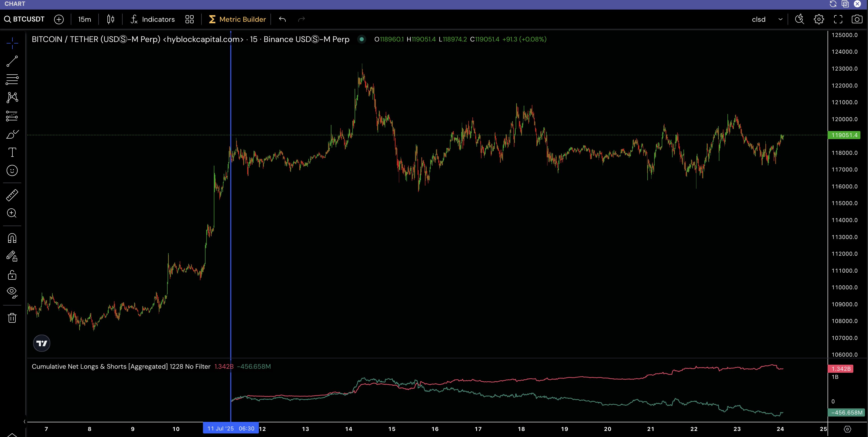This screenshot has width=868, height=437.
Task: Open BTCUSDT symbol search
Action: pos(24,19)
